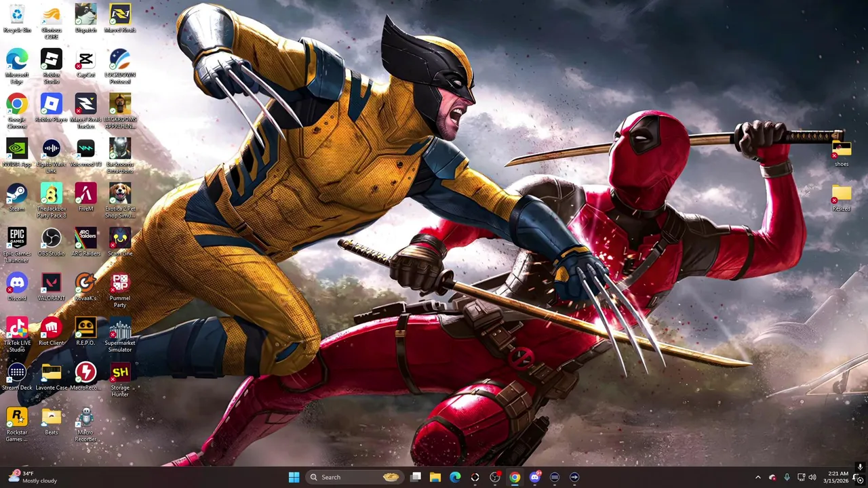Select the Roblox Studio desktop icon
The width and height of the screenshot is (868, 488).
(x=51, y=66)
